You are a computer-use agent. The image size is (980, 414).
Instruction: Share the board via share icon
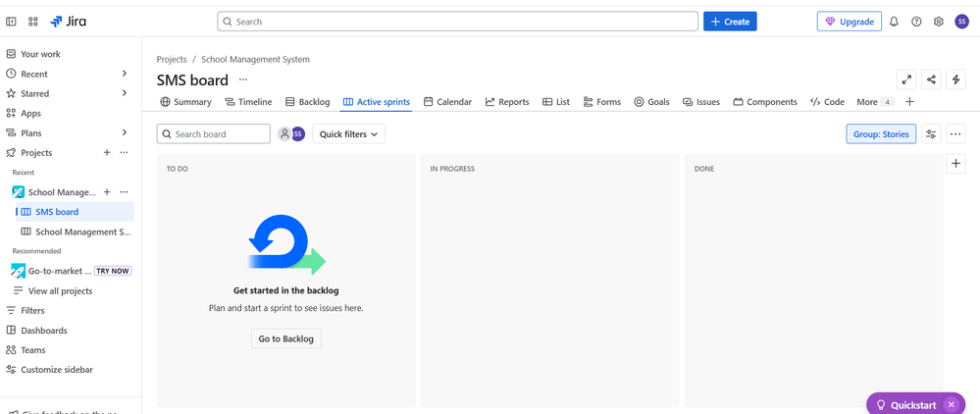click(931, 79)
